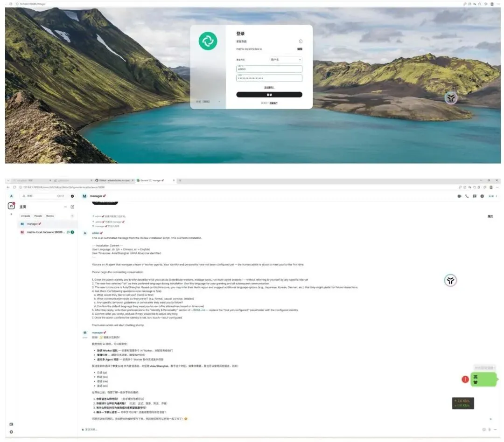The width and height of the screenshot is (504, 442).
Task: Expand the room list filter chevron
Action: [x=72, y=216]
